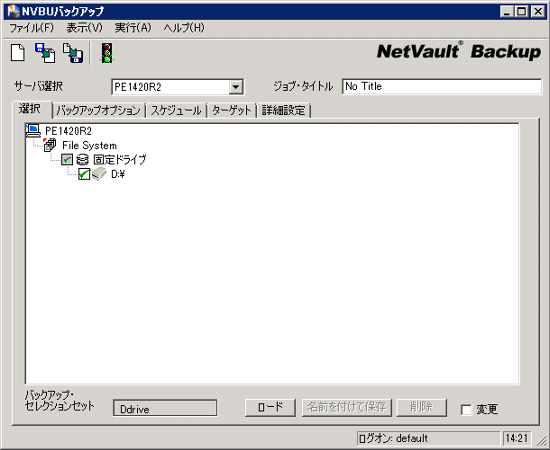Maximize the NVBUバックアップ window
The width and height of the screenshot is (550, 450).
point(521,12)
